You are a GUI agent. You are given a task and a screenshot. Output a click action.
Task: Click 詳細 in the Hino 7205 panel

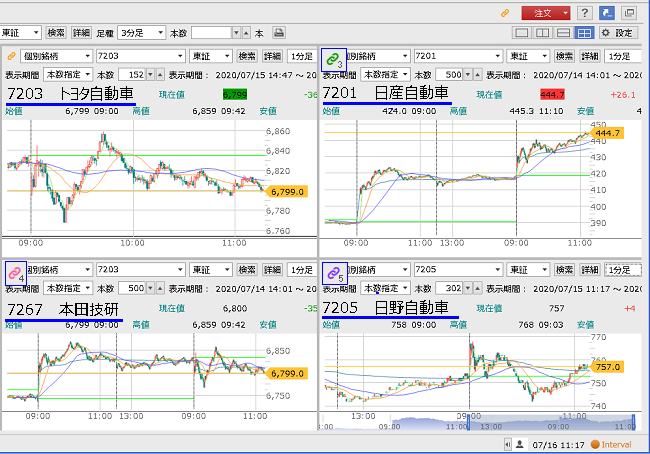tap(589, 270)
